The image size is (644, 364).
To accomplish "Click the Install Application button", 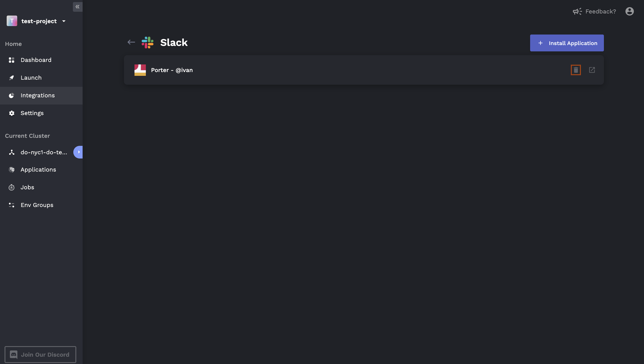I will click(567, 43).
